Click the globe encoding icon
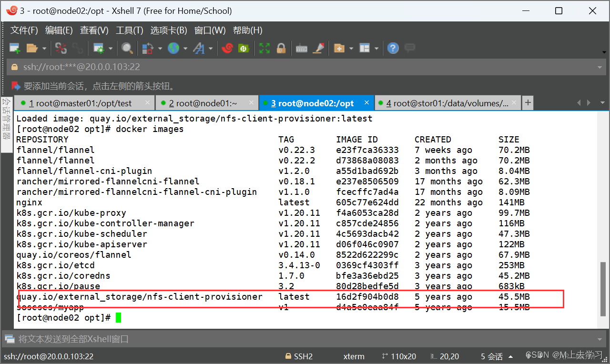 tap(173, 48)
